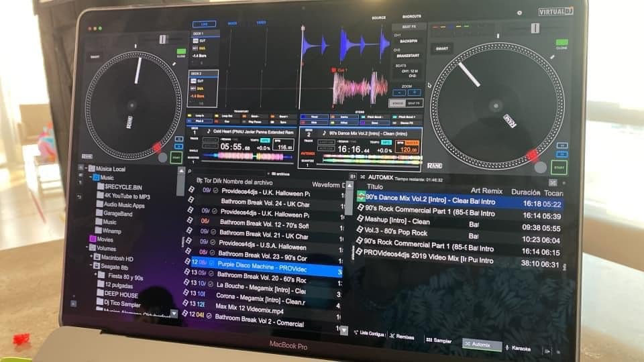The width and height of the screenshot is (644, 362).
Task: Click video icon of Max Mix 12 Videomix.mp4
Action: [185, 302]
